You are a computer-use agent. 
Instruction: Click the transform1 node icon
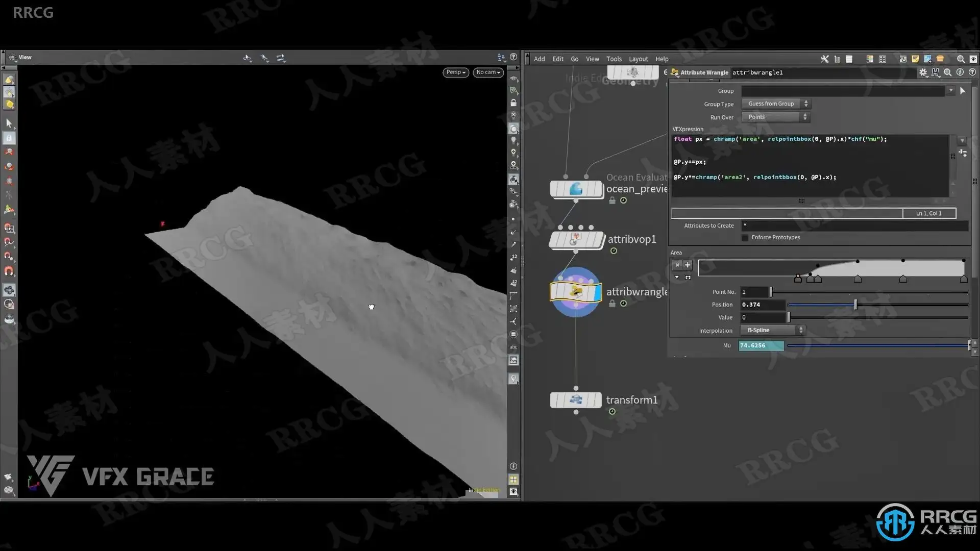[x=576, y=400]
